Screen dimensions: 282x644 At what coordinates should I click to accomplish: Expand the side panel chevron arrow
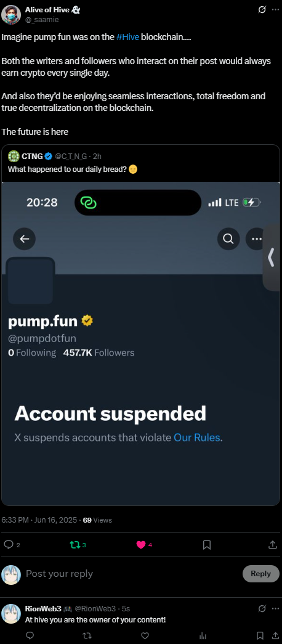click(x=272, y=258)
